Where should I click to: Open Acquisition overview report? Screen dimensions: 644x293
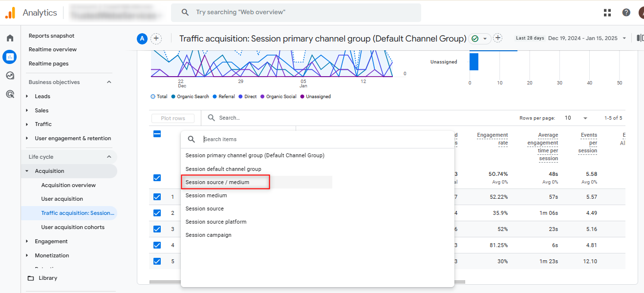tap(68, 185)
